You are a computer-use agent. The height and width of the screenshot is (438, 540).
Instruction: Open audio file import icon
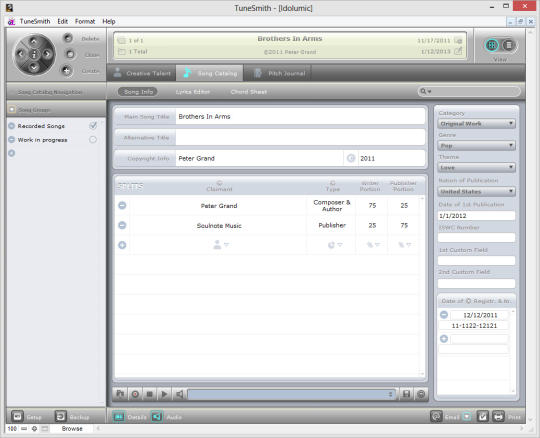120,394
